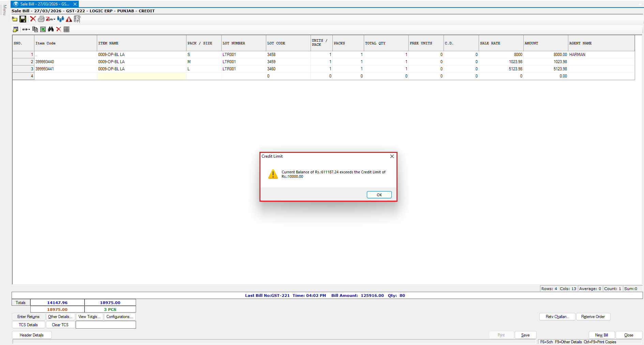The image size is (644, 345).
Task: Open Other Details button
Action: tap(60, 317)
